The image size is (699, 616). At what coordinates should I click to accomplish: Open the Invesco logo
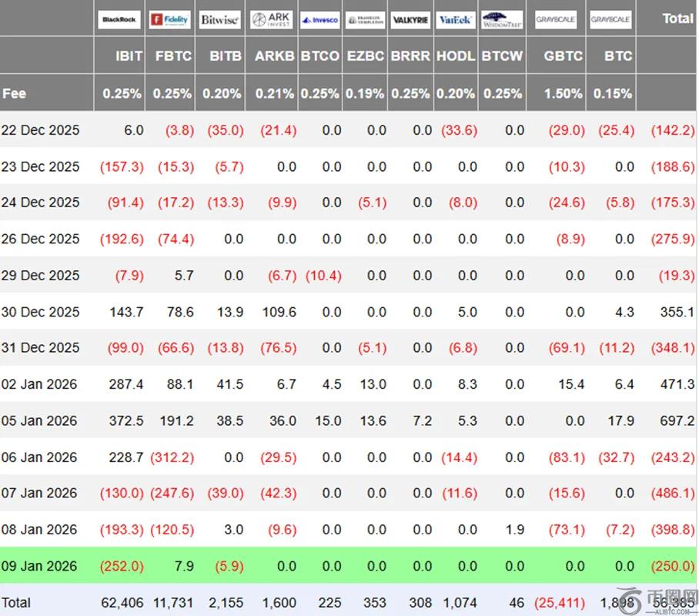point(319,19)
